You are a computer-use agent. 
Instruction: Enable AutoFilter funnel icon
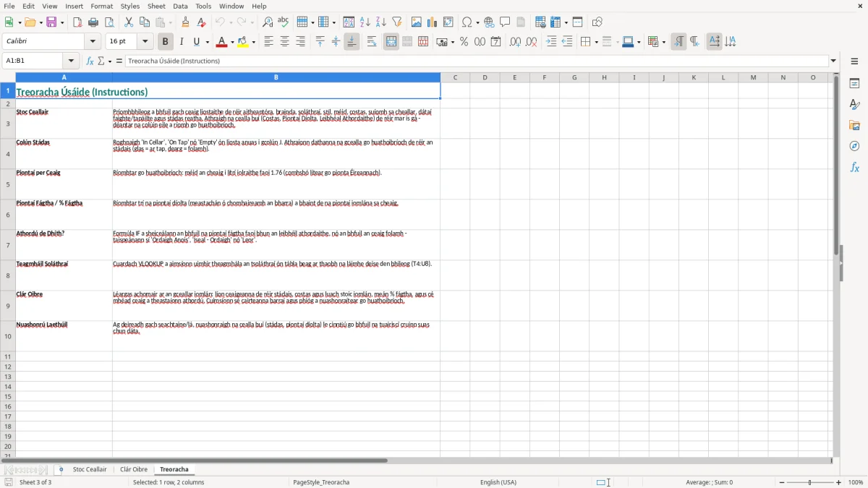coord(397,22)
